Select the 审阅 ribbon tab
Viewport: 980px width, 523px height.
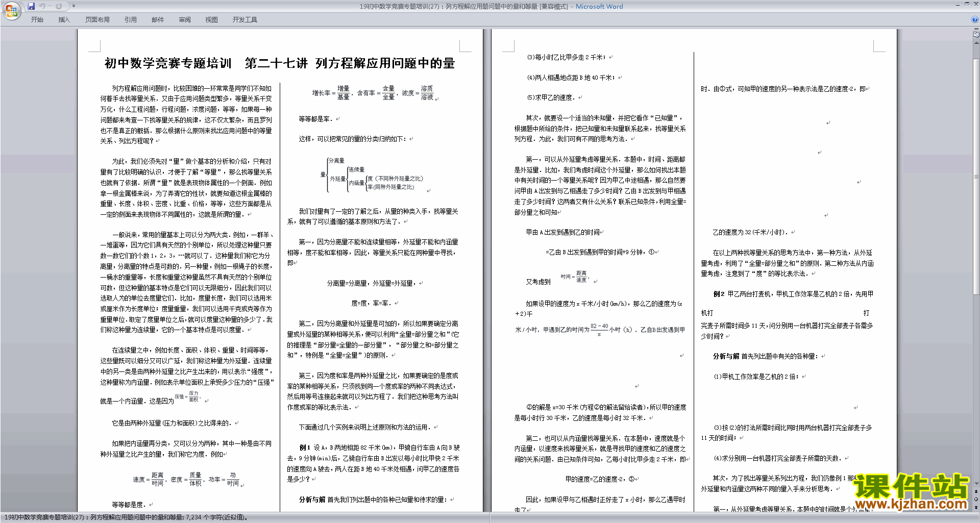[185, 19]
